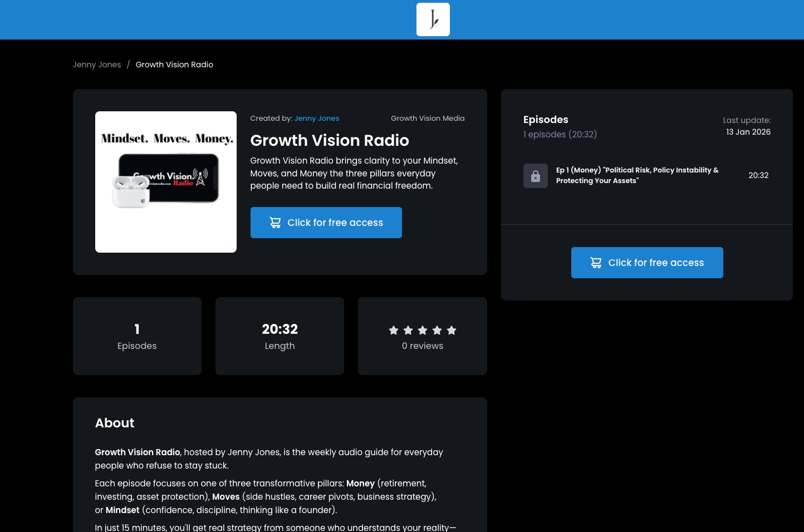This screenshot has height=532, width=804.
Task: Click the Growth Vision Radio cover artwork
Action: tap(165, 182)
